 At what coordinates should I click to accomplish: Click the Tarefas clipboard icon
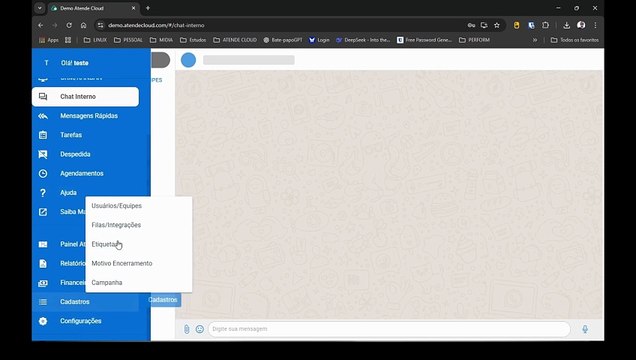click(x=43, y=135)
